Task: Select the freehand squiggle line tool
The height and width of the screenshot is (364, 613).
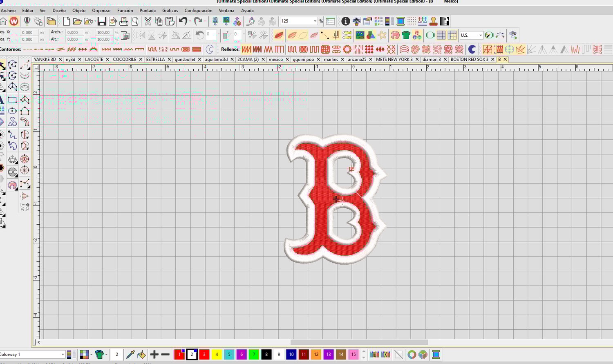Action: tap(13, 135)
